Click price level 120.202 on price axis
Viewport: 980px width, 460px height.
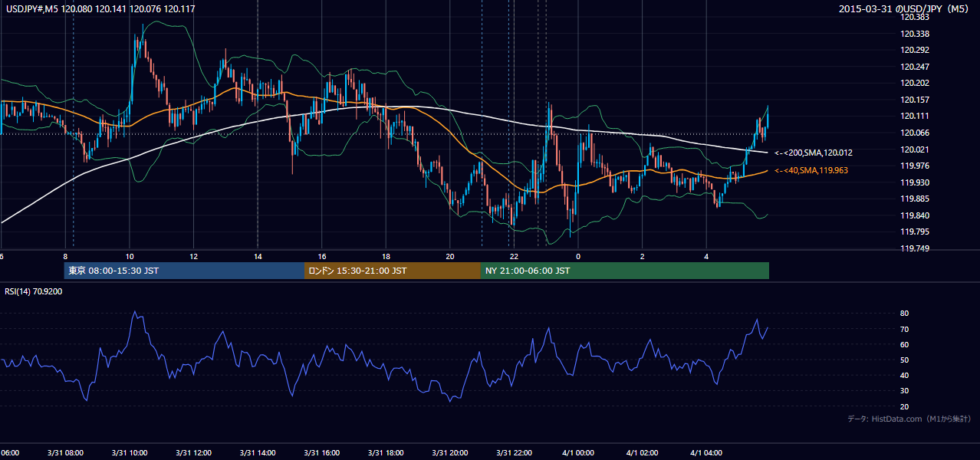coord(914,83)
